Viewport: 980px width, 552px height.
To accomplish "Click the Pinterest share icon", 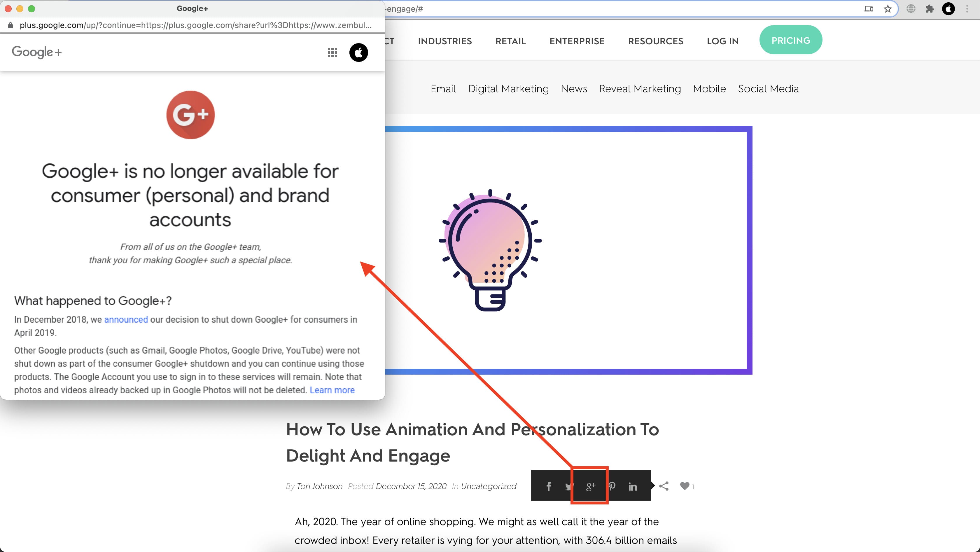I will (612, 486).
